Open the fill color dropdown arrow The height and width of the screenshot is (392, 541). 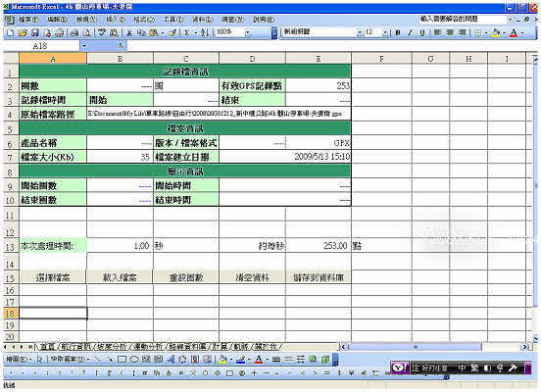pos(504,32)
